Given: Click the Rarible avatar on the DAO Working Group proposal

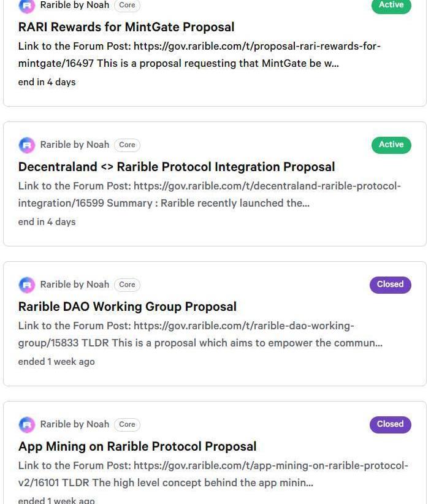Looking at the screenshot, I should click(27, 285).
